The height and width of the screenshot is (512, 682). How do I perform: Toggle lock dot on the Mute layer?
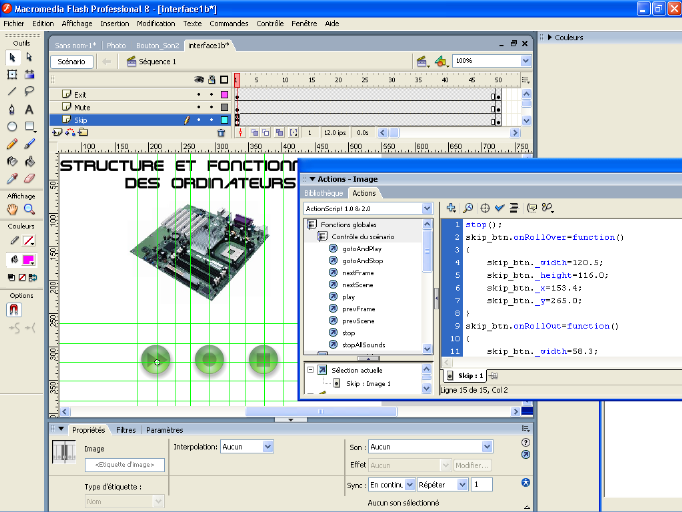tap(211, 107)
